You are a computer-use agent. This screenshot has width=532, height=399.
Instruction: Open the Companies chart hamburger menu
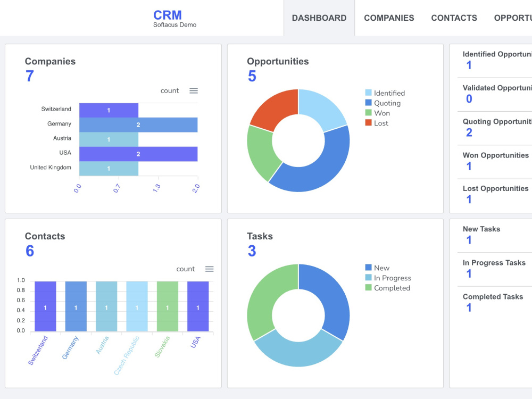coord(194,90)
